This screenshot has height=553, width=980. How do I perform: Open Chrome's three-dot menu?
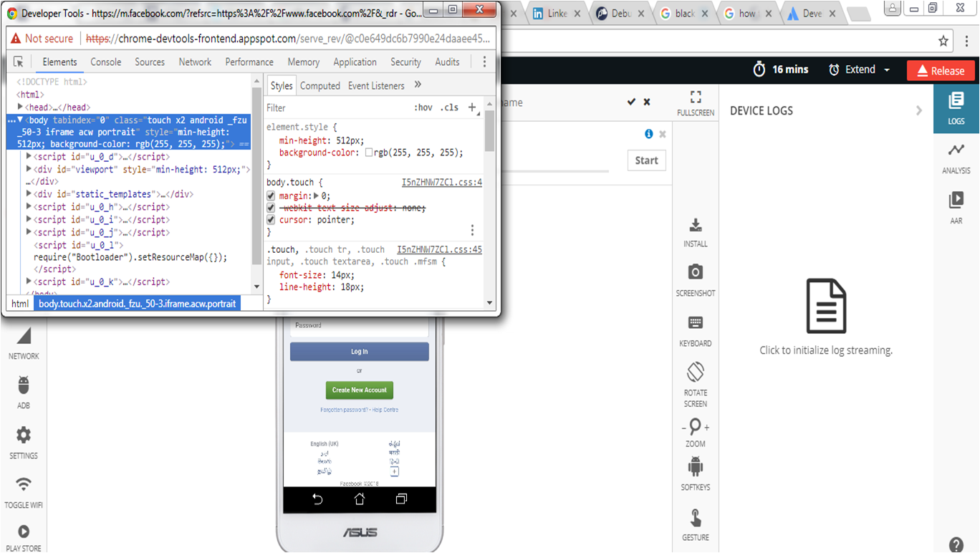(x=967, y=41)
